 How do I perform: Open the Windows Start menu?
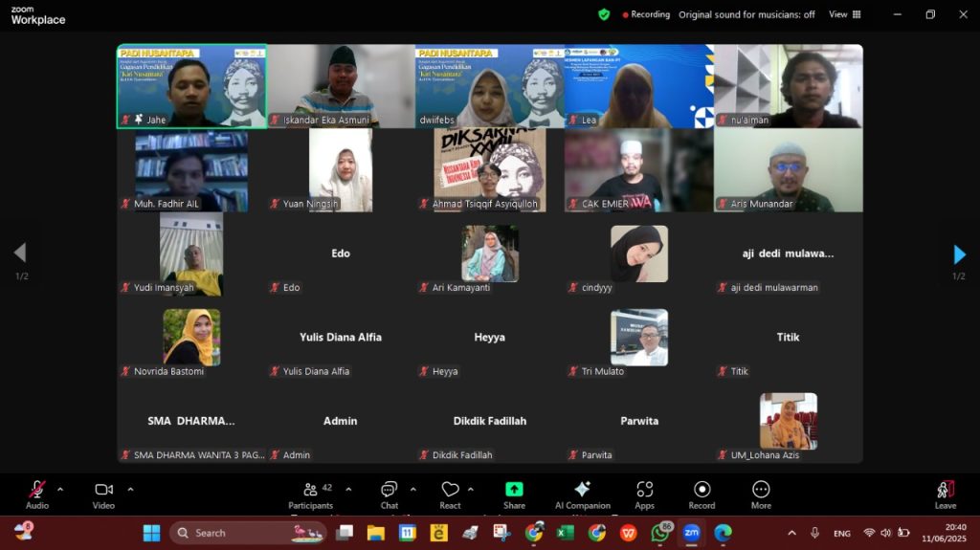click(x=151, y=533)
